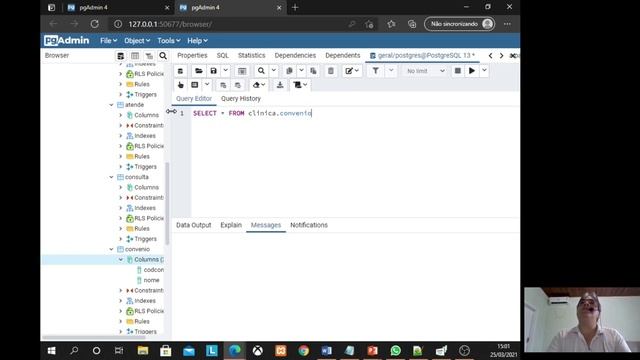Switch to the Properties tab
This screenshot has height=360, width=640.
[192, 56]
